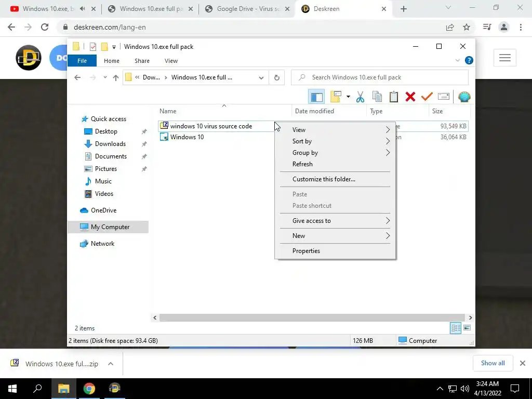This screenshot has width=532, height=399.
Task: Click the horizontal scrollbar in the file list
Action: [x=312, y=317]
